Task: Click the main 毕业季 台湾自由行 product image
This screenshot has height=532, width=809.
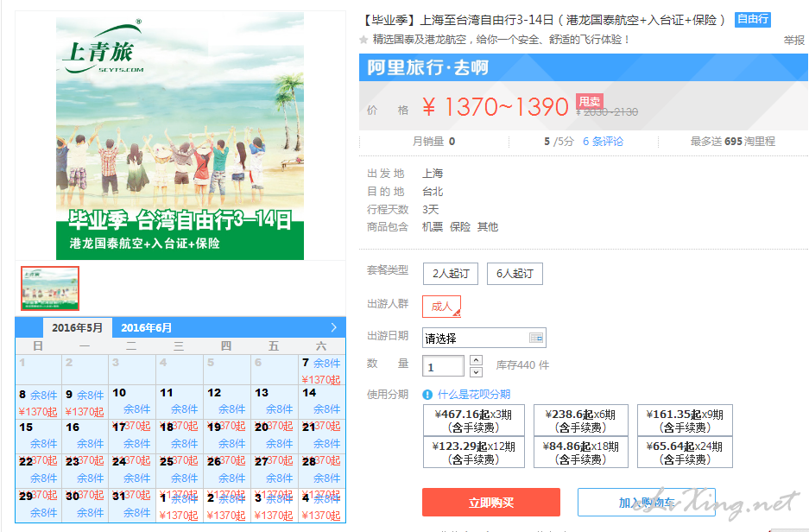Action: point(180,136)
